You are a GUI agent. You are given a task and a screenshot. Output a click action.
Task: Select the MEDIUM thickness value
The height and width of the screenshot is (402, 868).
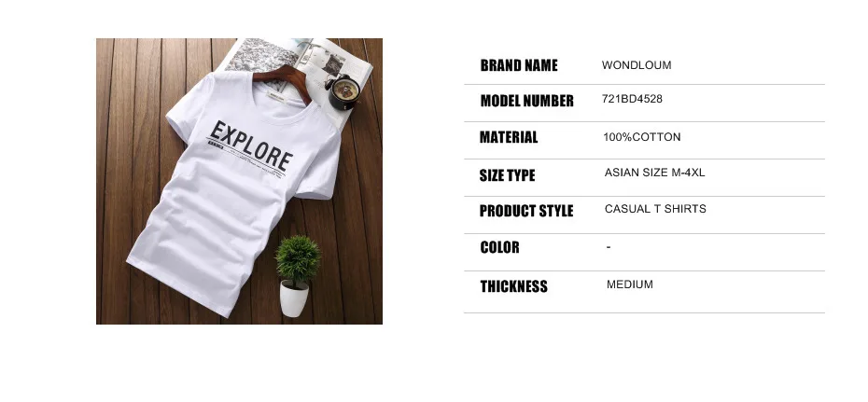coord(630,284)
